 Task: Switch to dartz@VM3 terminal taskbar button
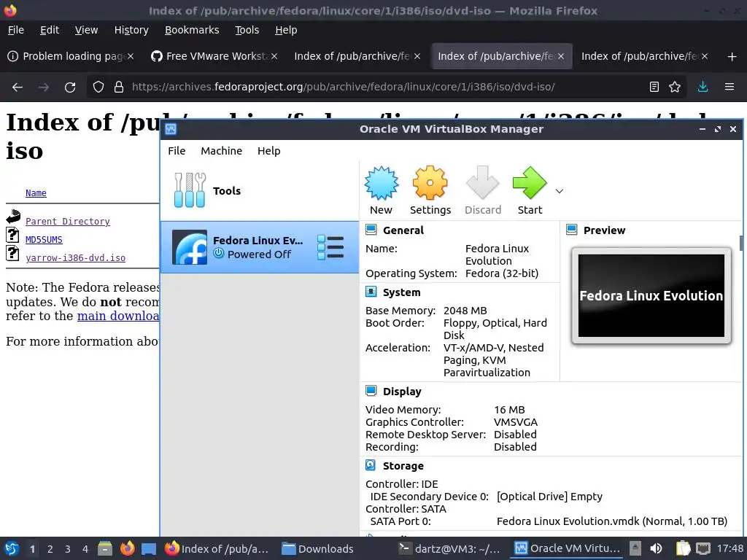(x=451, y=548)
